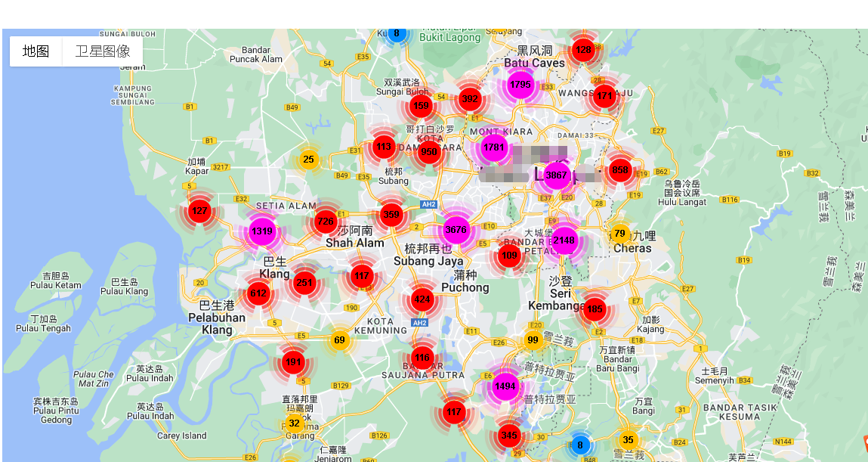The width and height of the screenshot is (868, 462).
Task: Click the 1781 cluster at Mont Kiara
Action: click(494, 147)
